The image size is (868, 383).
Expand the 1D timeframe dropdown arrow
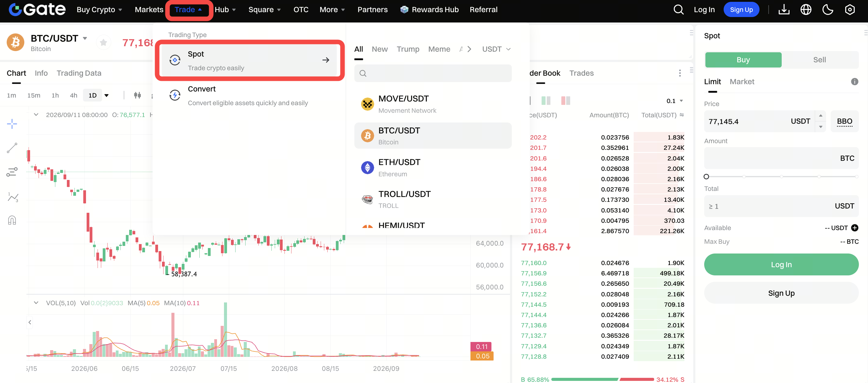106,95
